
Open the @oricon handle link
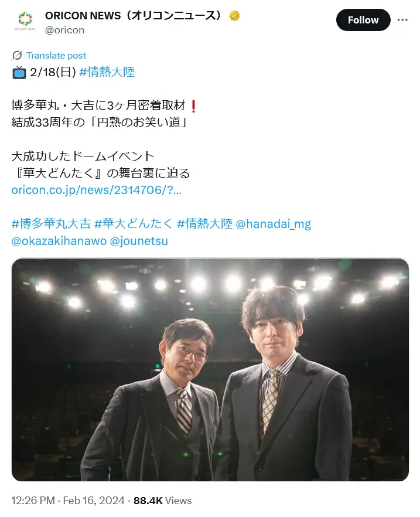point(64,30)
